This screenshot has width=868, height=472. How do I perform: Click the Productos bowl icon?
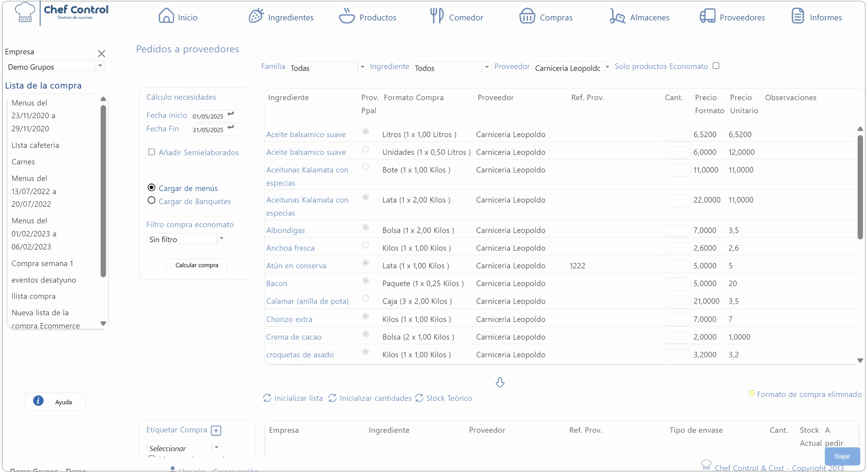coord(347,16)
